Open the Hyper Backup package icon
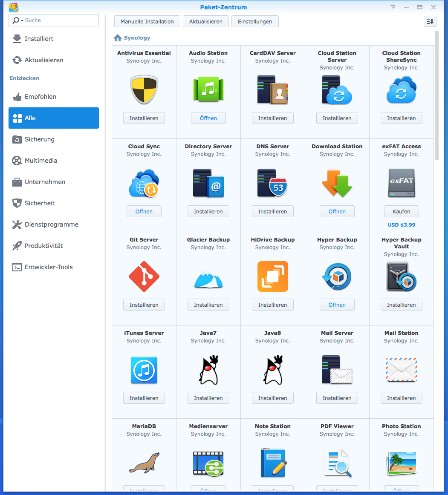Image resolution: width=448 pixels, height=495 pixels. coord(337,276)
